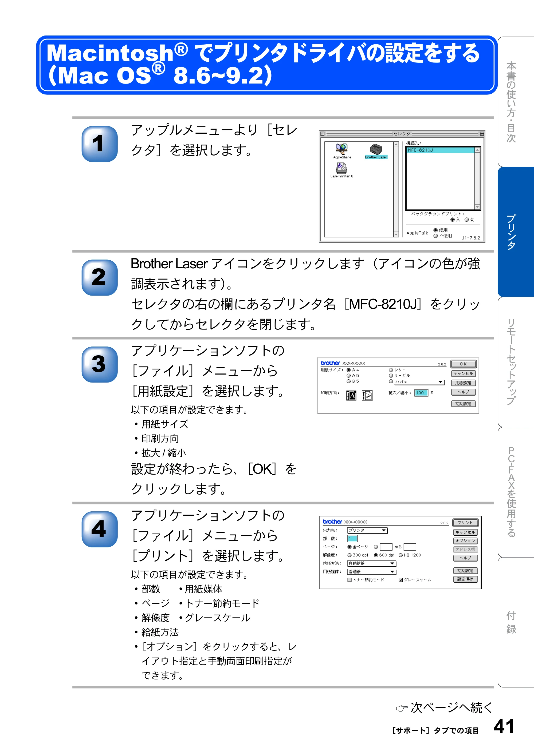Select 300 dpi resolution

click(350, 555)
